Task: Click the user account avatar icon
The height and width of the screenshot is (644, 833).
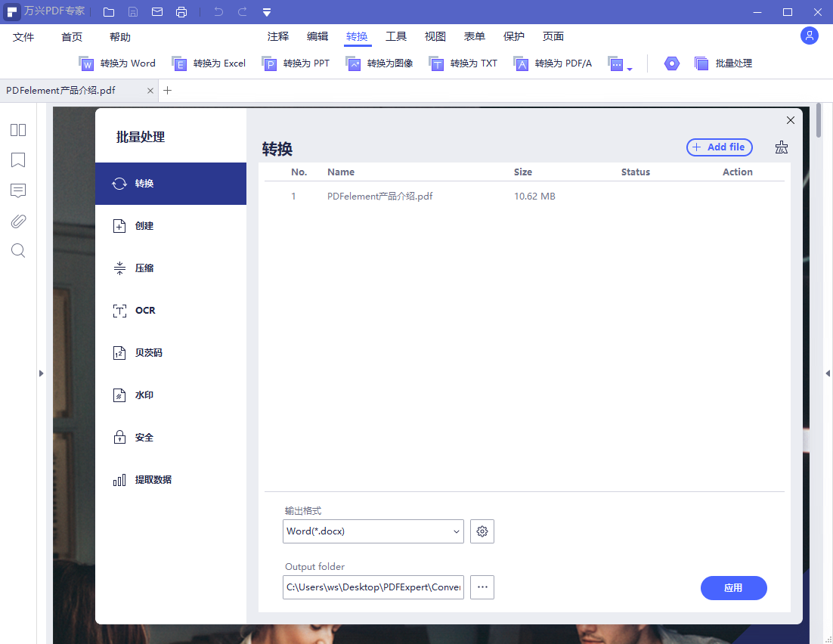Action: pos(809,36)
